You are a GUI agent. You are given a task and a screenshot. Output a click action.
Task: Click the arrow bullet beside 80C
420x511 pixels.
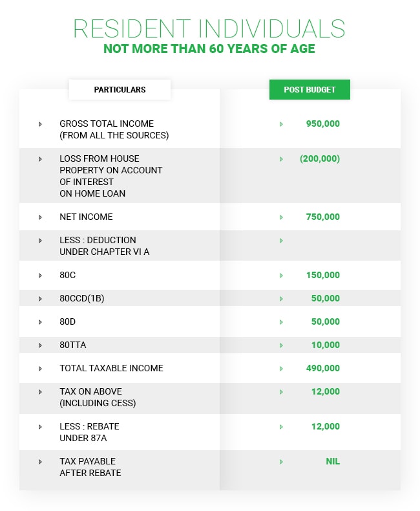tap(40, 276)
